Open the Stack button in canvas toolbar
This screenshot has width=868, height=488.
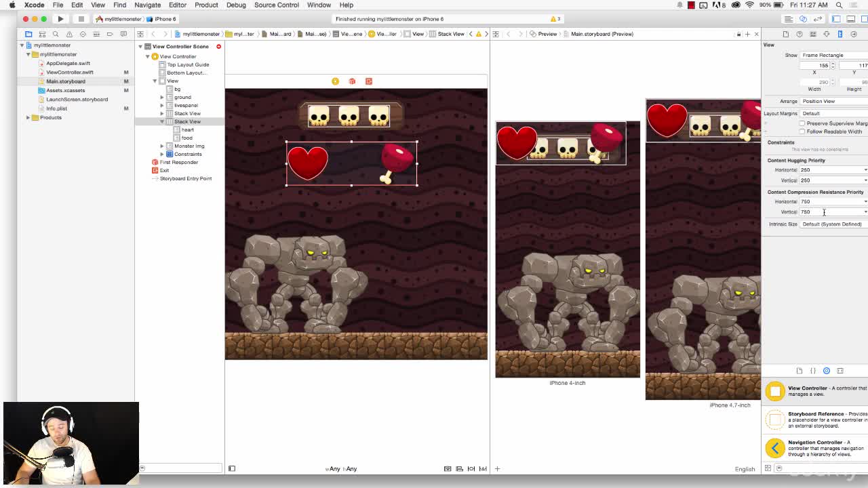pyautogui.click(x=448, y=469)
